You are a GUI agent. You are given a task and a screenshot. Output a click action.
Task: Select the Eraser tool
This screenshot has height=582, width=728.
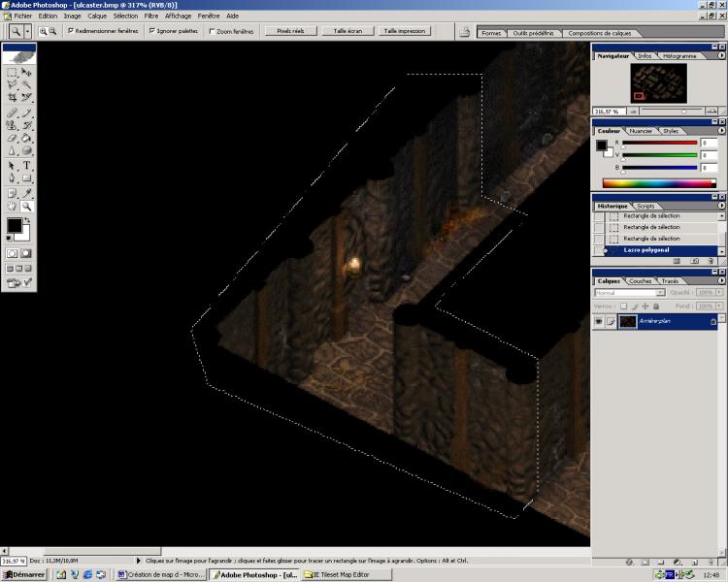pyautogui.click(x=12, y=138)
